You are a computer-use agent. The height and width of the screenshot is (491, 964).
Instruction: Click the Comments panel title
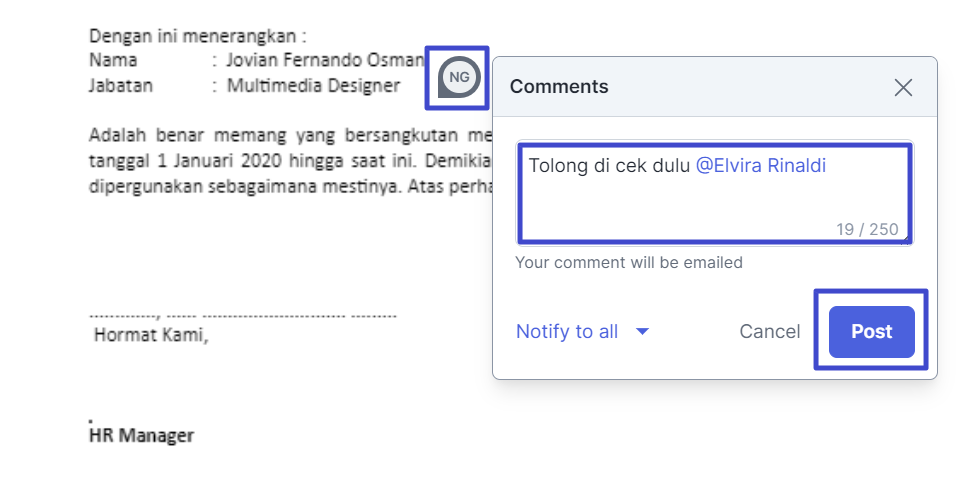[x=559, y=87]
